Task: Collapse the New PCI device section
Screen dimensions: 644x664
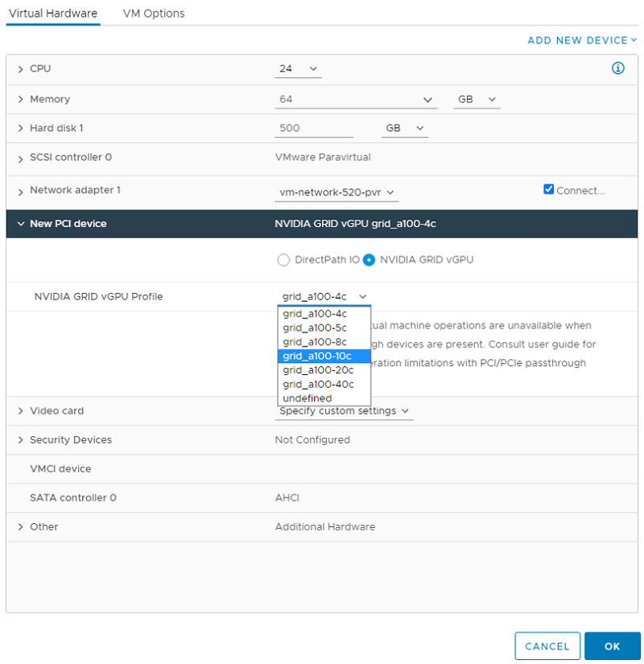Action: (20, 224)
